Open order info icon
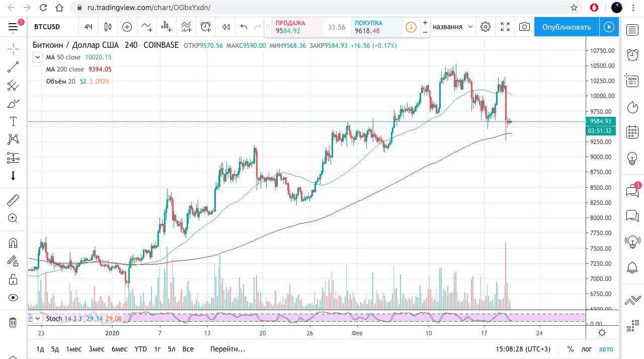The width and height of the screenshot is (644, 359). (x=411, y=27)
